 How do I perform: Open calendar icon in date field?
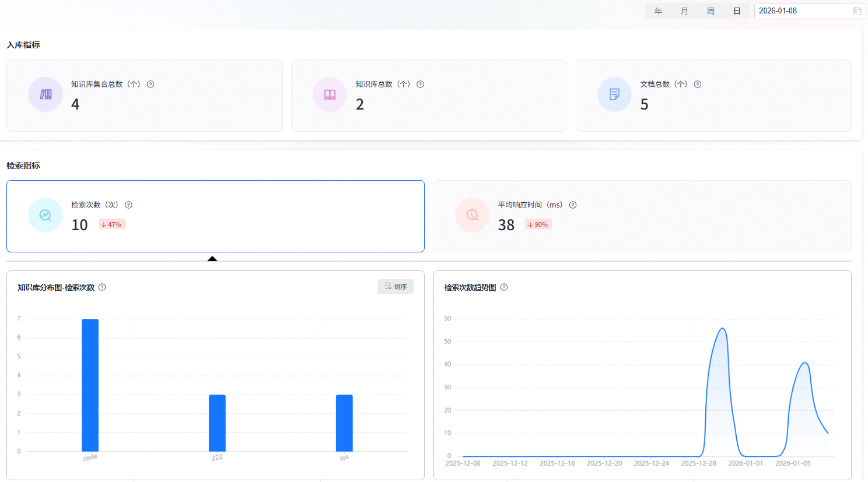(857, 11)
